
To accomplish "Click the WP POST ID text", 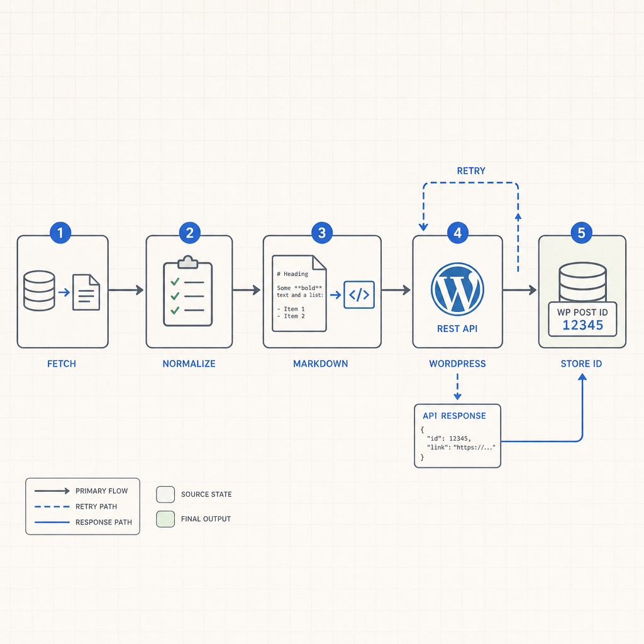I will [x=582, y=312].
